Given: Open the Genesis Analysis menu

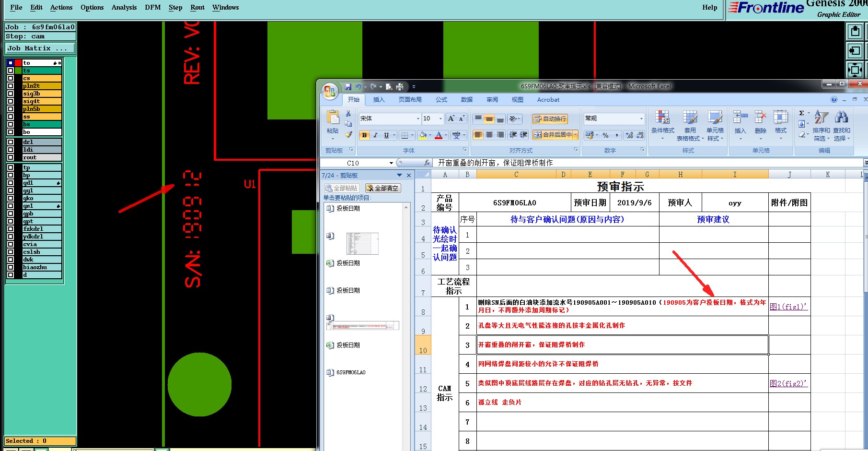Looking at the screenshot, I should 124,7.
